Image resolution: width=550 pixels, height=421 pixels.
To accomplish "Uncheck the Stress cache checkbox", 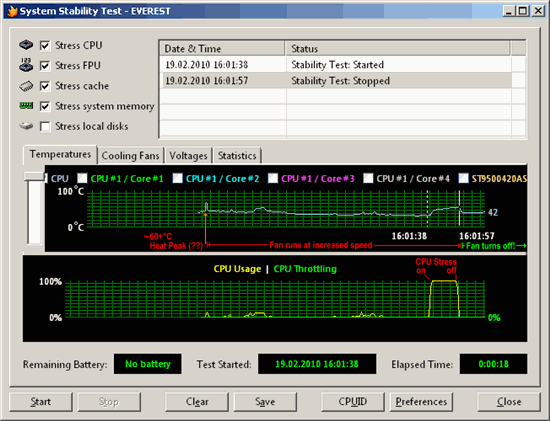I will click(45, 86).
